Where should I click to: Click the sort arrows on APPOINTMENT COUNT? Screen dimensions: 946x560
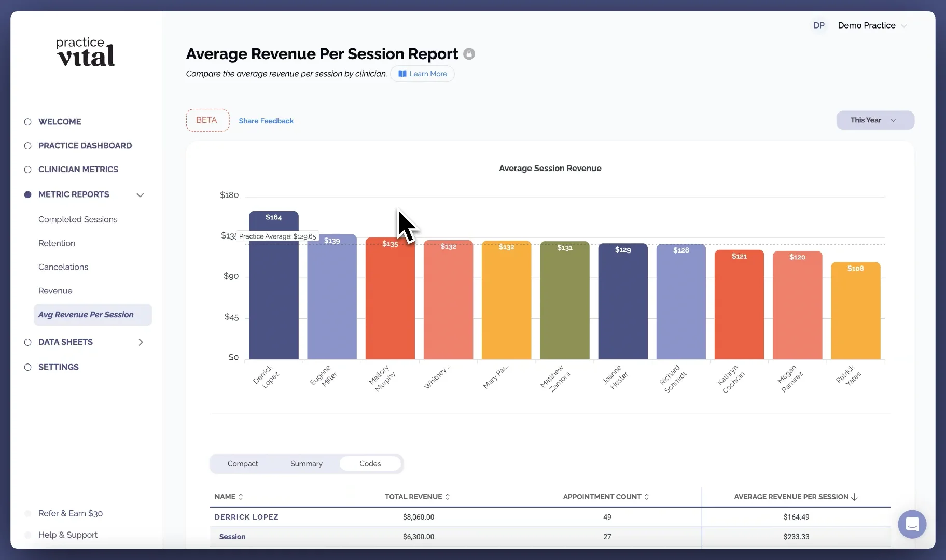click(x=646, y=497)
